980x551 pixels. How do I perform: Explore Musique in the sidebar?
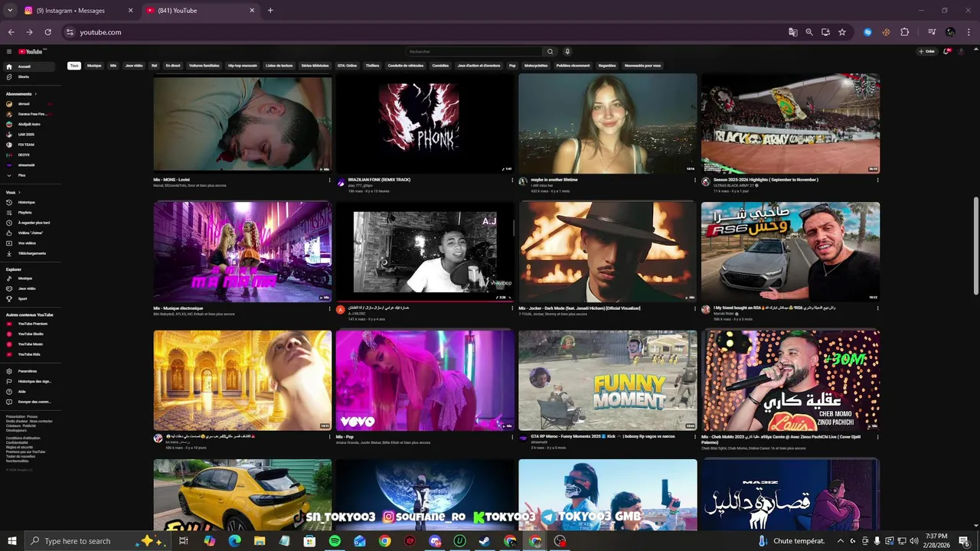[x=29, y=279]
